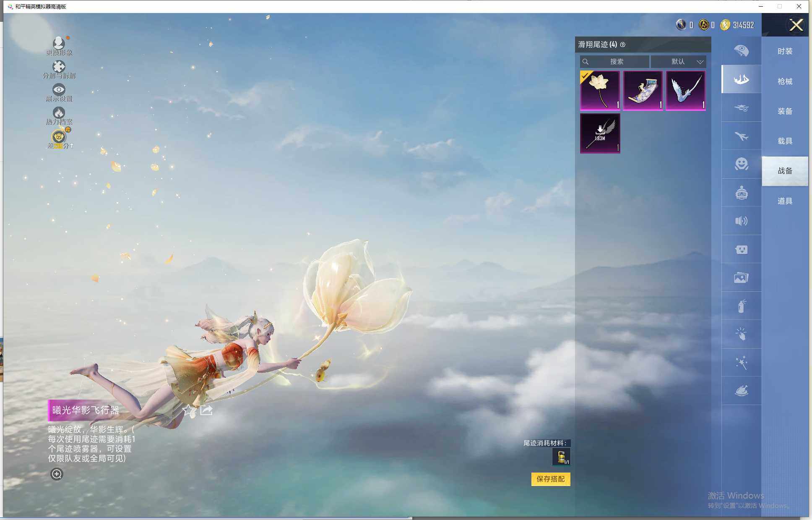Screen dimensions: 812x520
Task: Select the spray paint can category
Action: click(741, 306)
